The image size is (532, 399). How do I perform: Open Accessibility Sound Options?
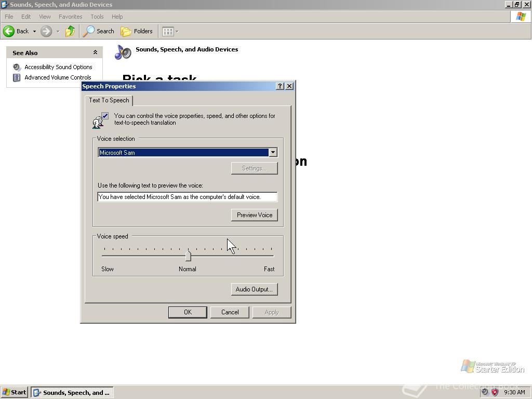click(x=58, y=67)
